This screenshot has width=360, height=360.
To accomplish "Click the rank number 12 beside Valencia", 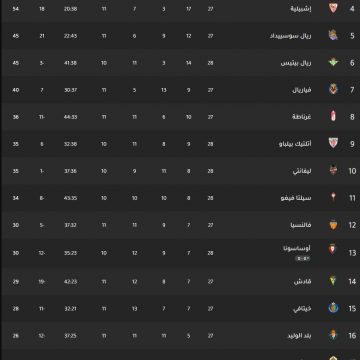I will [352, 225].
